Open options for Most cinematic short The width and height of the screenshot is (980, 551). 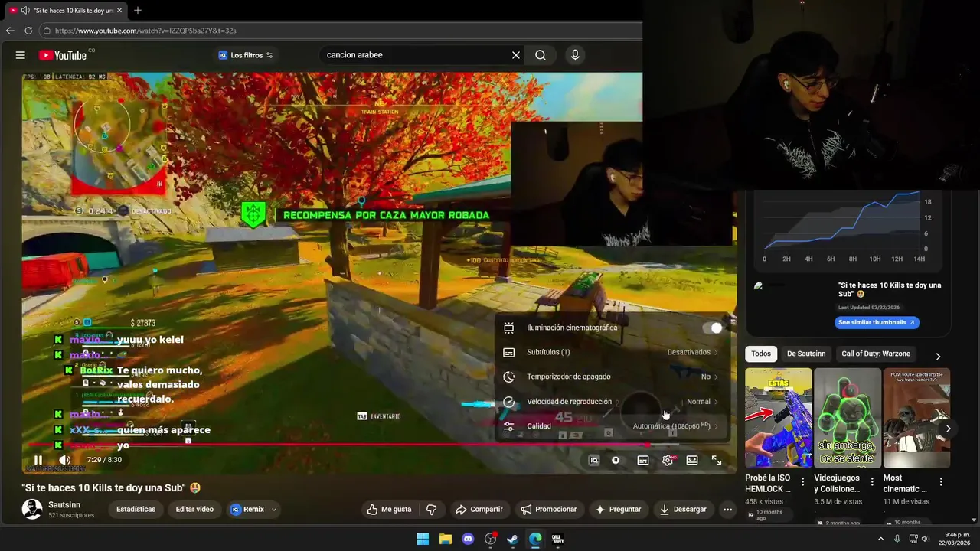coord(941,482)
